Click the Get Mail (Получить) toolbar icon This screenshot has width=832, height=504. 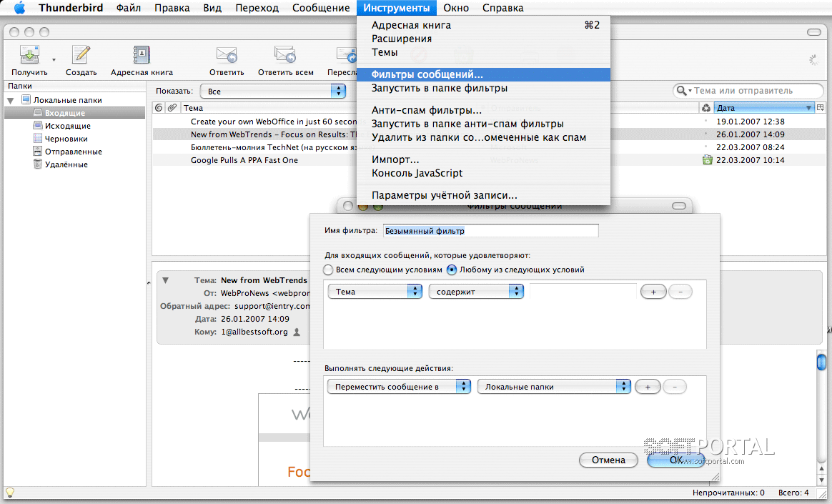(29, 54)
